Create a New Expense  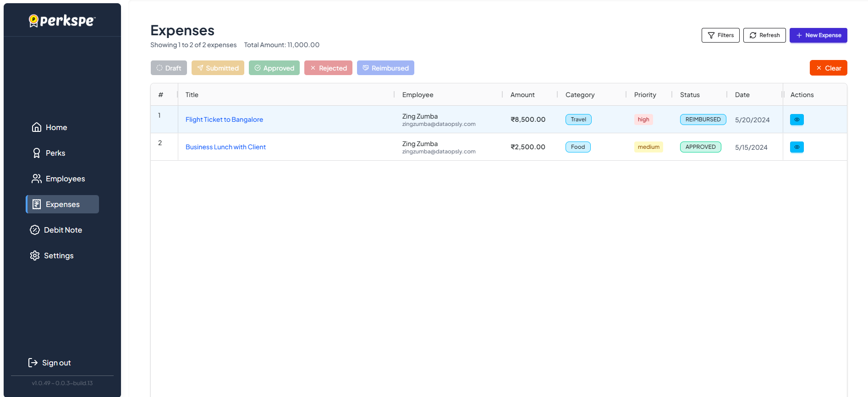[818, 35]
